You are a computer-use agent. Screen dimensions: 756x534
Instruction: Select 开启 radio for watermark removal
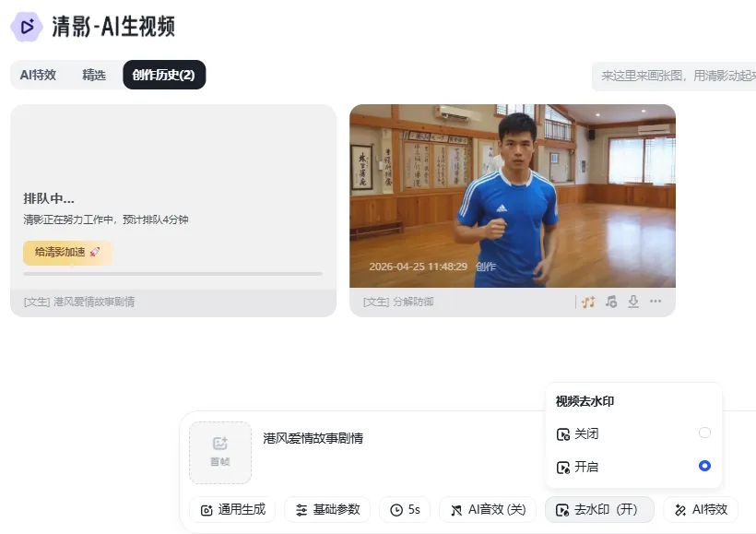point(704,466)
